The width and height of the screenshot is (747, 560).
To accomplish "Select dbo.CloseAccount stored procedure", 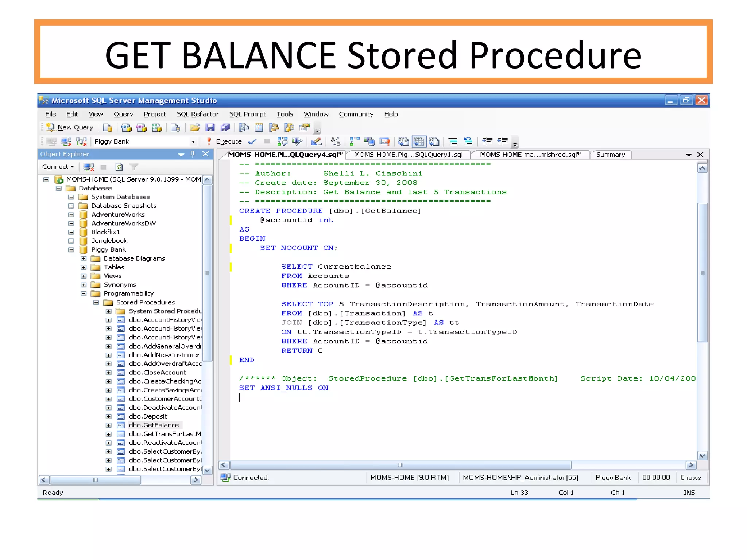I will [x=157, y=372].
